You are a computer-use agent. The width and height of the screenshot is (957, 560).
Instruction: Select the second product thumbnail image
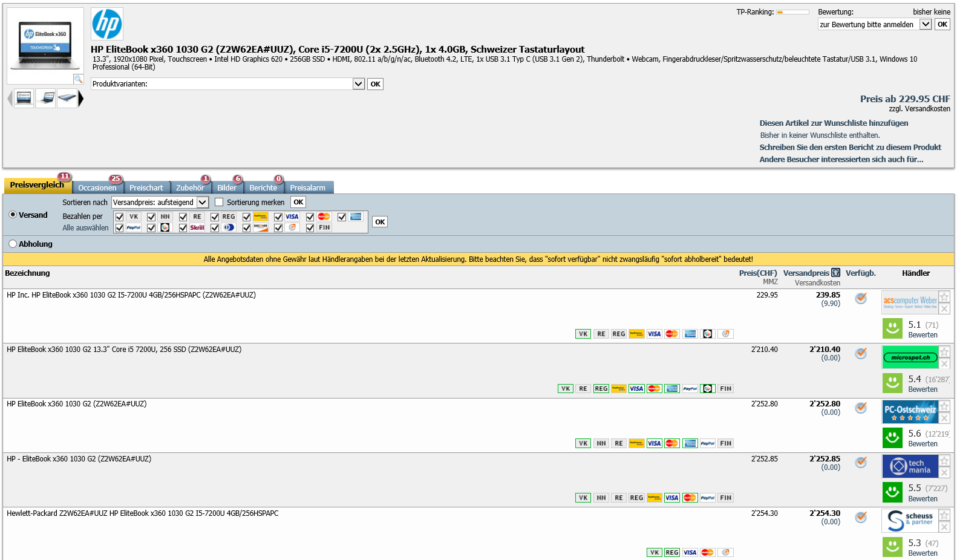coord(45,98)
